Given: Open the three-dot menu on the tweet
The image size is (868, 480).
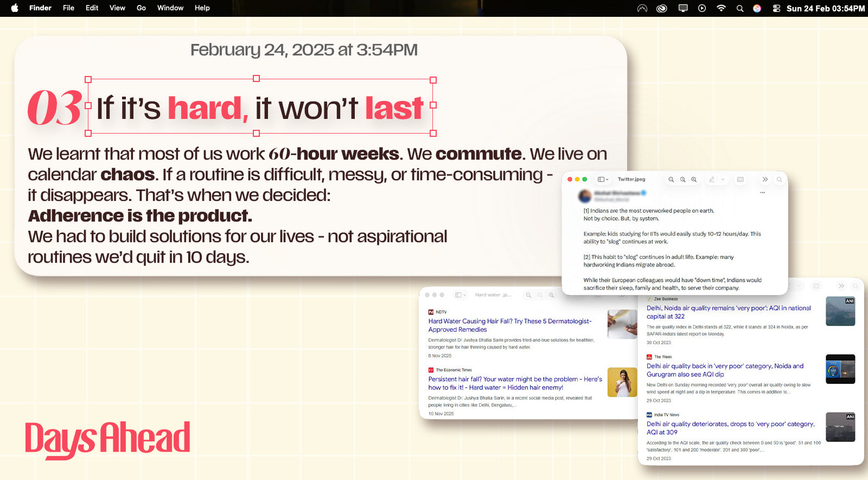Looking at the screenshot, I should (x=762, y=193).
